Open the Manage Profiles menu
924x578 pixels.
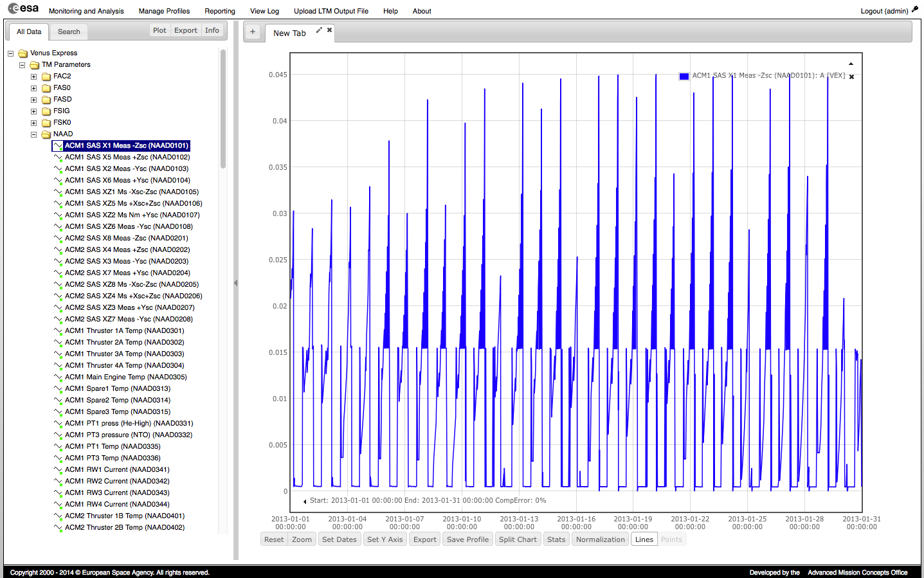pyautogui.click(x=164, y=11)
